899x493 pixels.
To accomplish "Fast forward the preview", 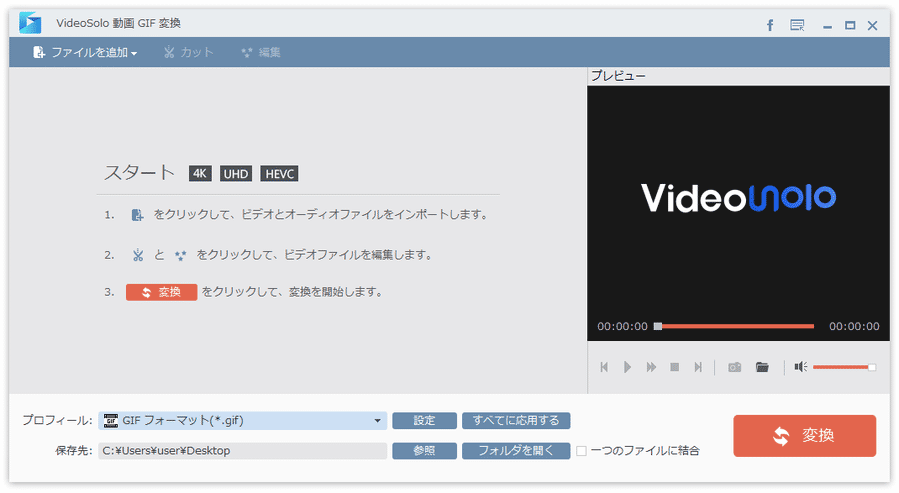I will [651, 367].
